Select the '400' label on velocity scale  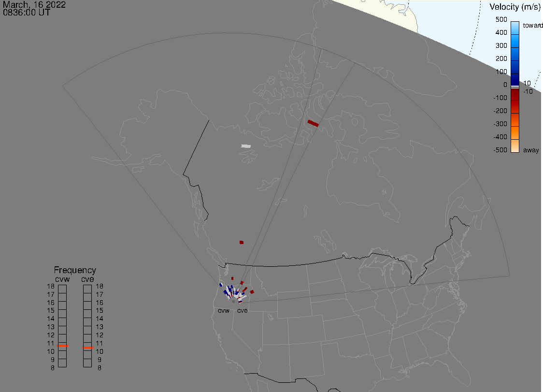pos(501,32)
